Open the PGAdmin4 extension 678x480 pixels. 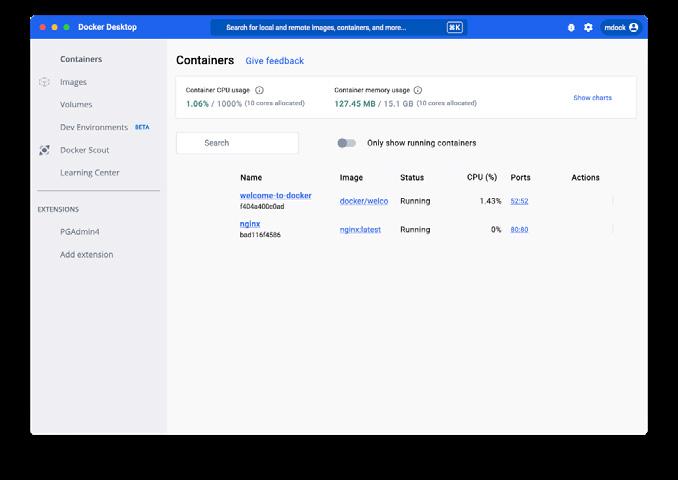tap(80, 232)
